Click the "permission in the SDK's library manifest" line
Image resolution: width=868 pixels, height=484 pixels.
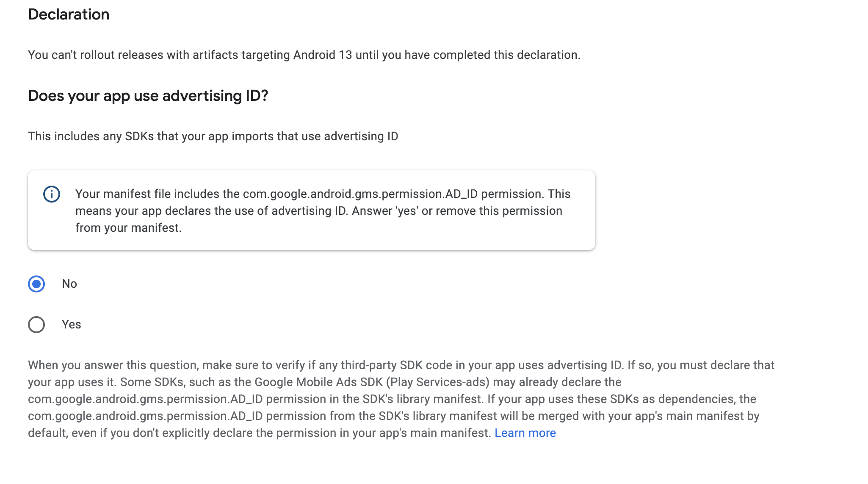(x=392, y=399)
